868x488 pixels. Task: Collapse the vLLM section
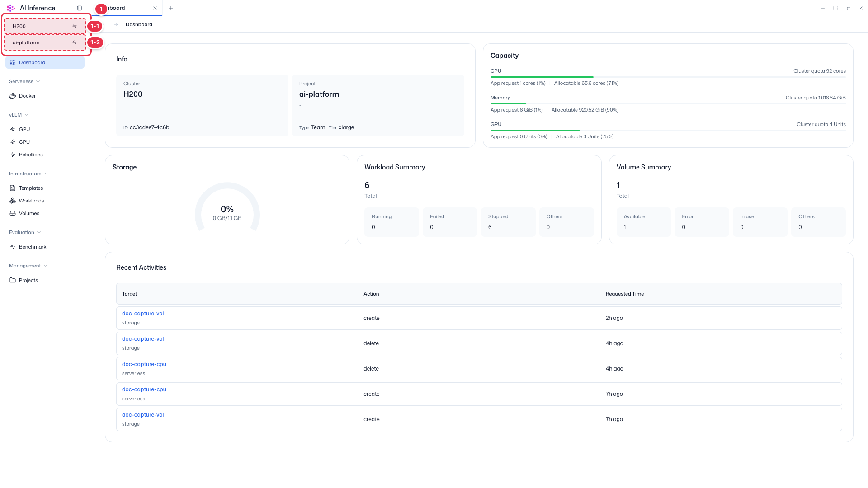19,115
